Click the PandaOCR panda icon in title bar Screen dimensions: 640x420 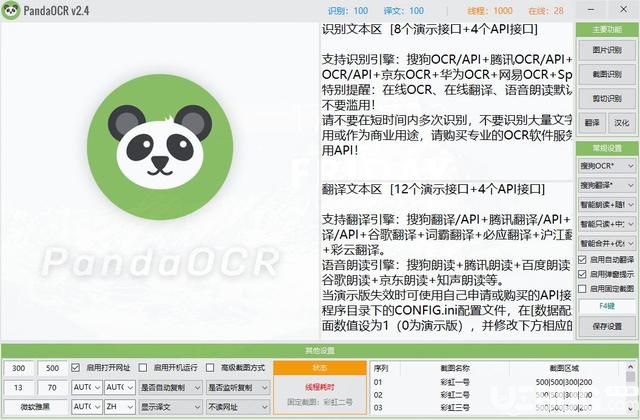pyautogui.click(x=11, y=10)
